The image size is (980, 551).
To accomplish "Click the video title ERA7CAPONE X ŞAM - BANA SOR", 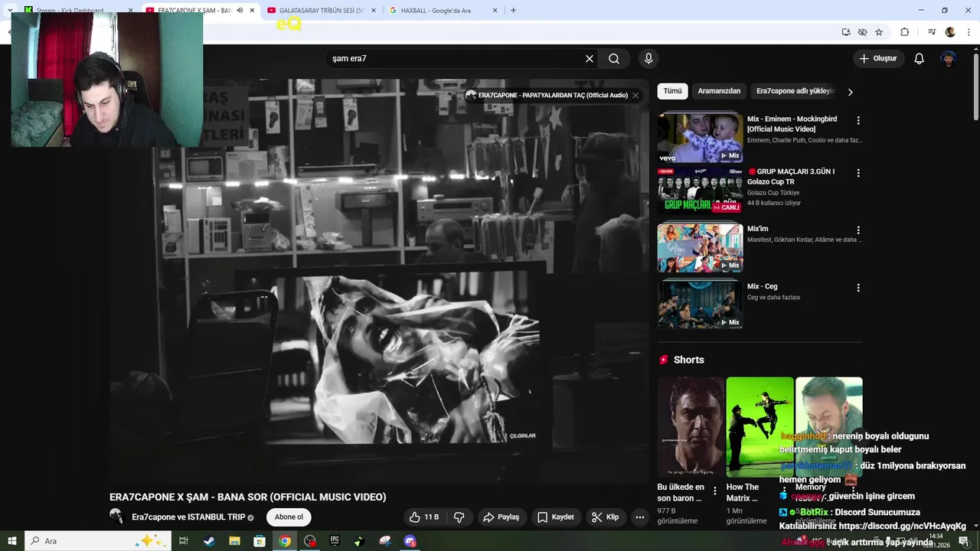I will pos(248,497).
